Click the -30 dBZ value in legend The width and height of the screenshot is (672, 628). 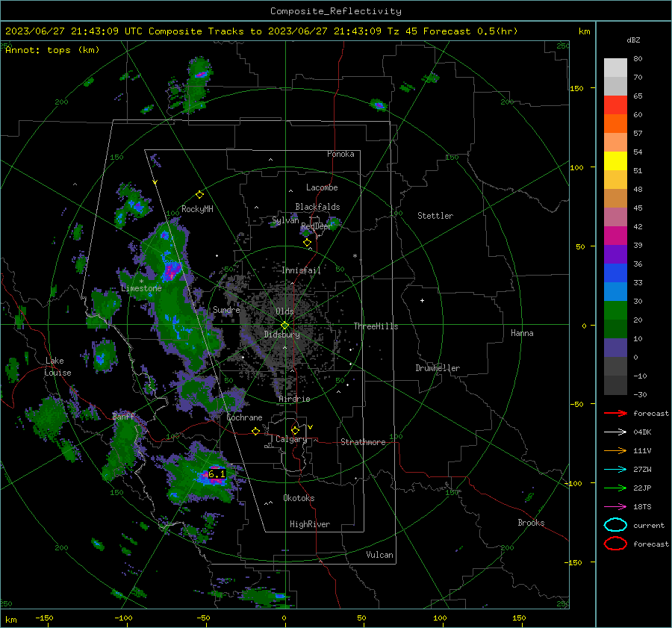(640, 394)
